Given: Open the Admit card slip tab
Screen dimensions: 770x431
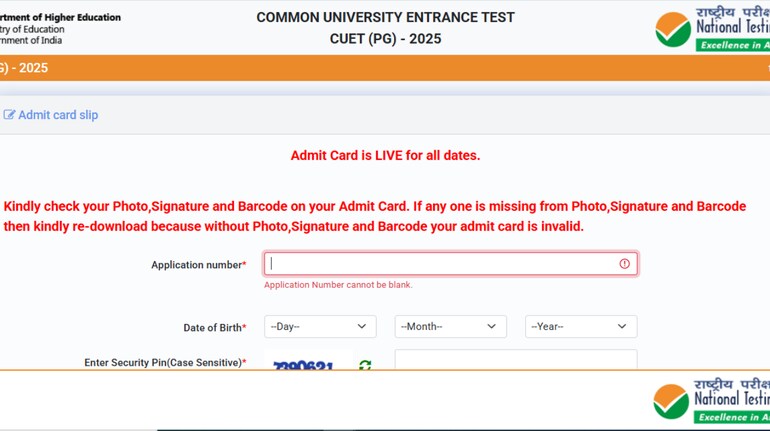Looking at the screenshot, I should coord(57,115).
